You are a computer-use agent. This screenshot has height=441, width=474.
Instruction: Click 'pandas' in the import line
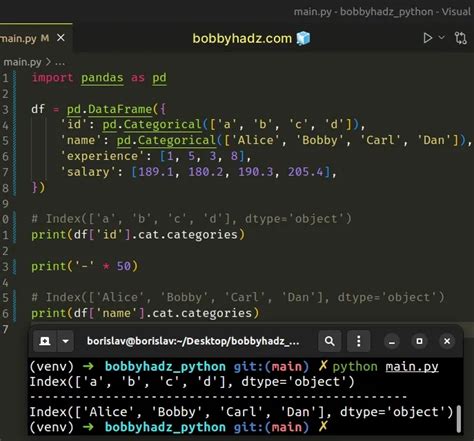102,78
